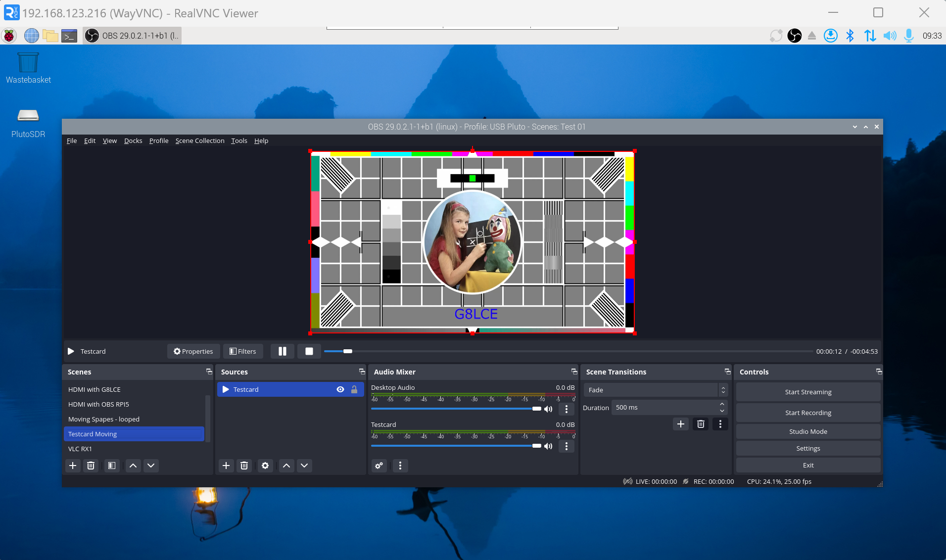This screenshot has width=946, height=560.
Task: Open OBS Settings button
Action: [808, 448]
